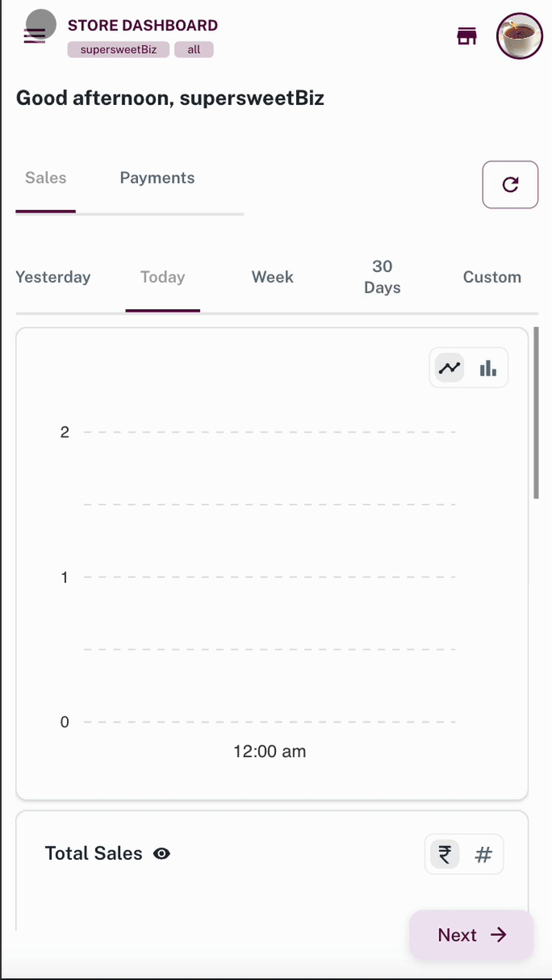This screenshot has height=980, width=552.
Task: Switch to the Payments tab
Action: coord(157,178)
